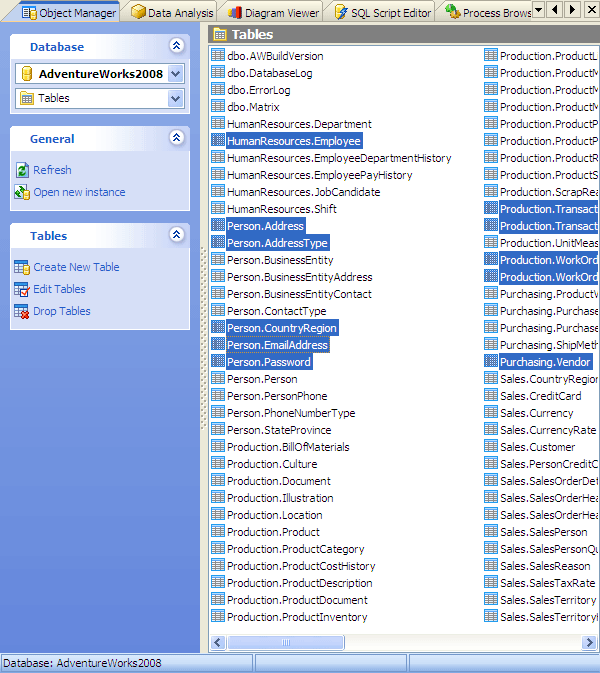Open the Process Browser tab
Screen dimensions: 600x673
coord(488,13)
